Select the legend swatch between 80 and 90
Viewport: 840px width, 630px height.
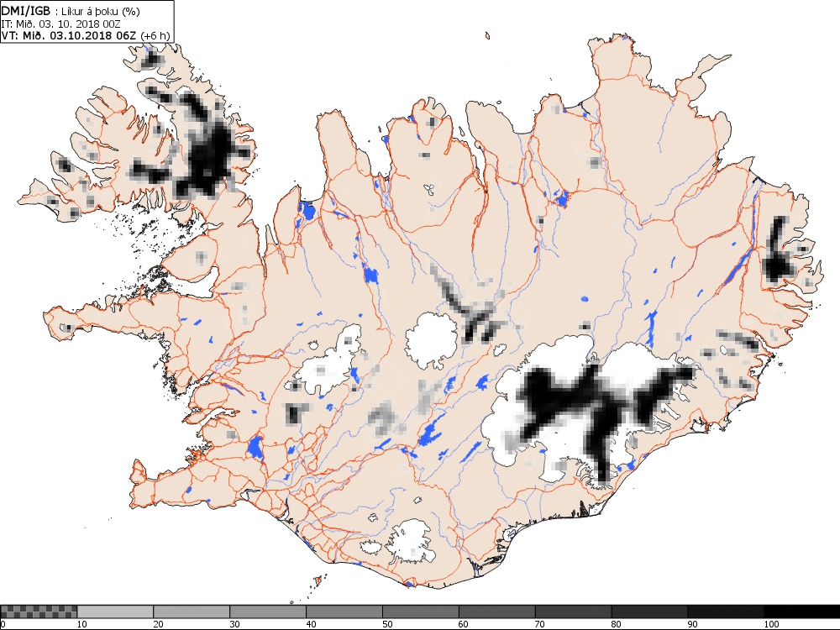650,612
